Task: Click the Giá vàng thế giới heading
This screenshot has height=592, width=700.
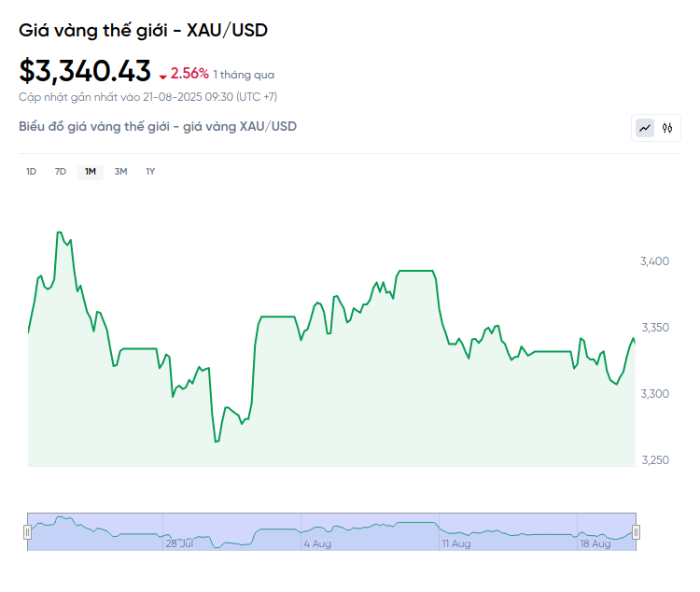Action: [144, 31]
